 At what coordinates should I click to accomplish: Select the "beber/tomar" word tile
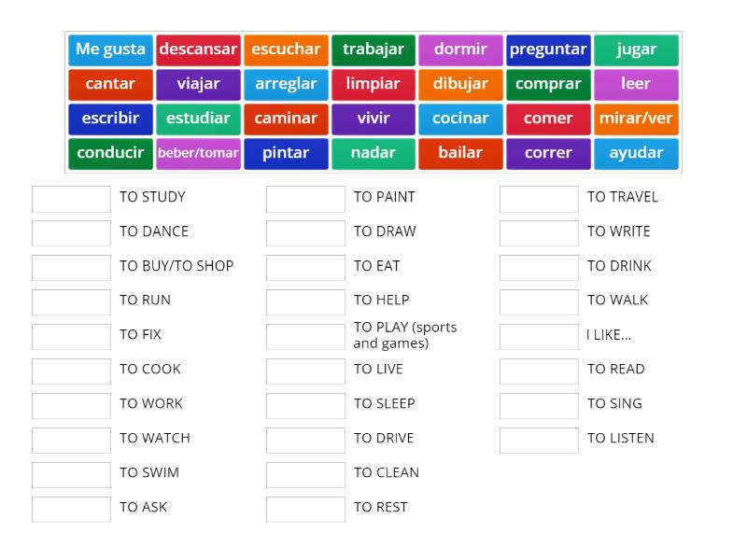[198, 153]
